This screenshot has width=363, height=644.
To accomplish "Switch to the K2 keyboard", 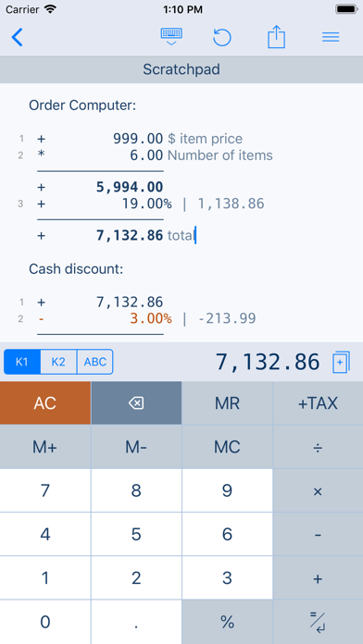I will [58, 362].
